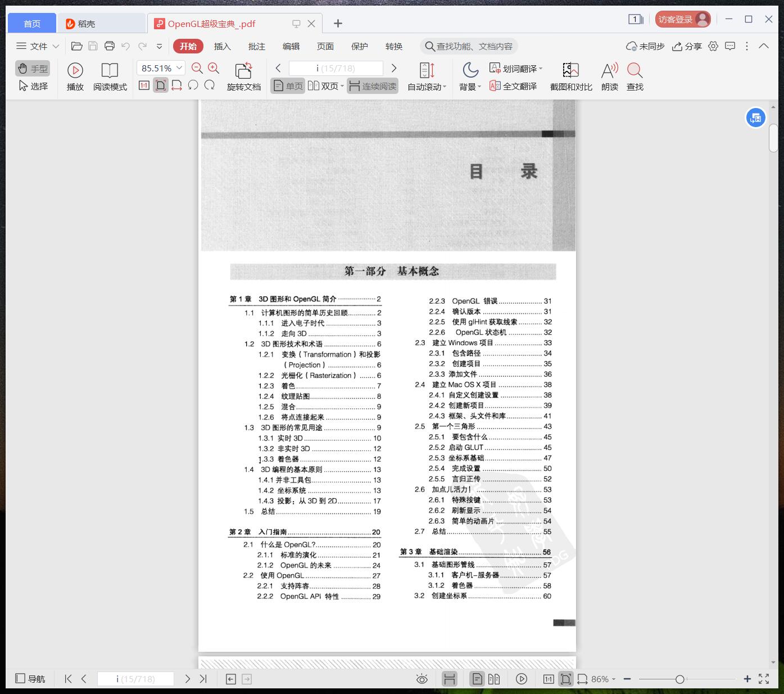Zoom out with the minus magnifier
Screen dimensions: 784x694
(x=197, y=68)
